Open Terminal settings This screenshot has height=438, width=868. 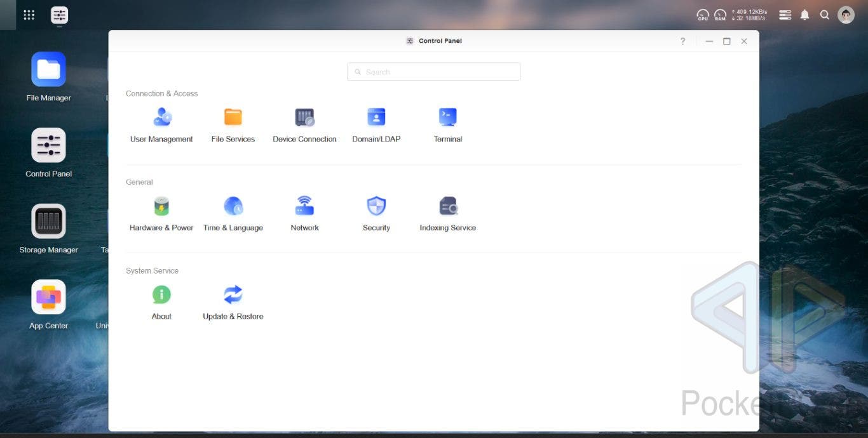(448, 125)
